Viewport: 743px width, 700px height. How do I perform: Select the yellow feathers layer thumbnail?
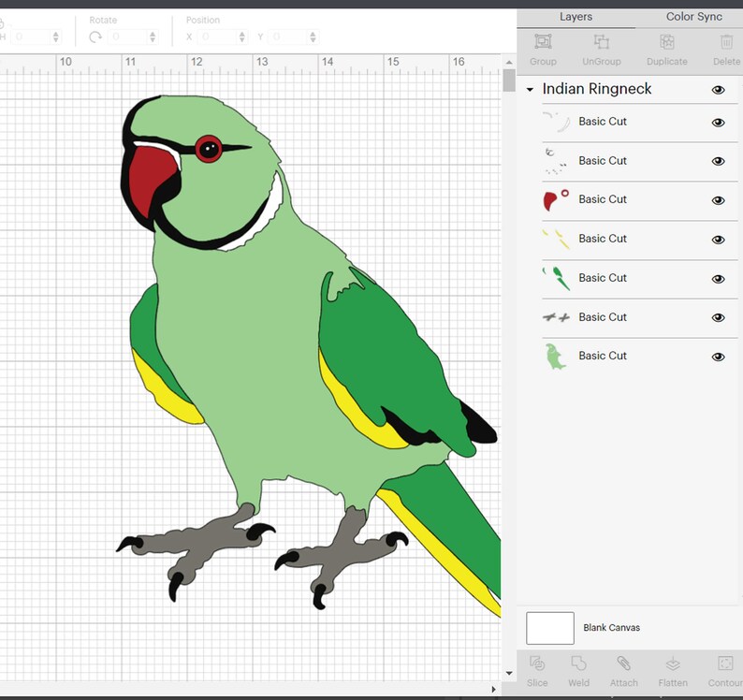(556, 239)
